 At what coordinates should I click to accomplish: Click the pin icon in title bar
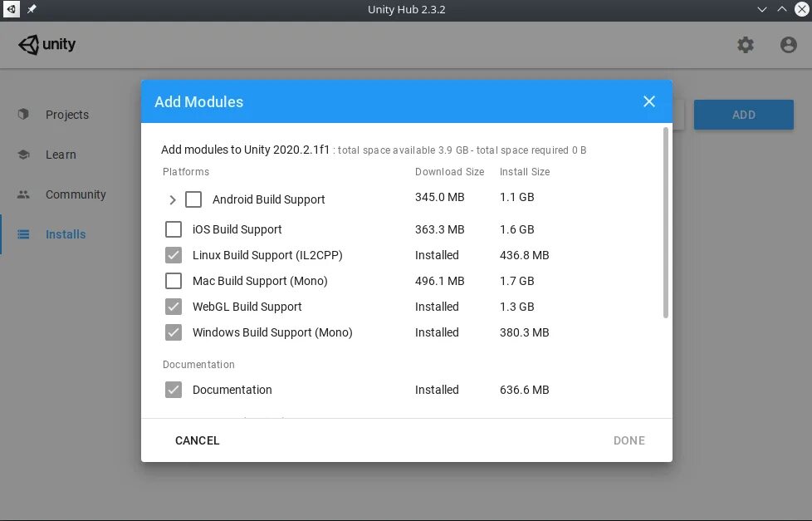(32, 9)
